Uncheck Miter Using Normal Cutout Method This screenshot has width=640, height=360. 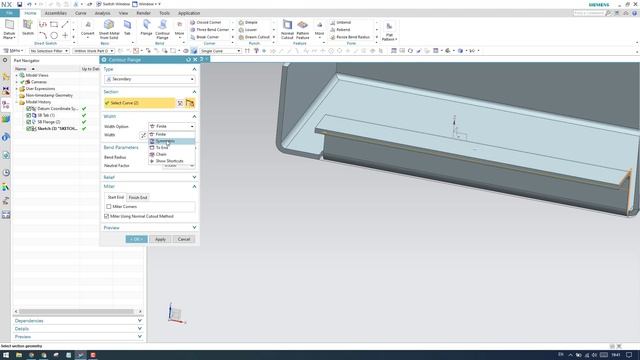point(107,216)
